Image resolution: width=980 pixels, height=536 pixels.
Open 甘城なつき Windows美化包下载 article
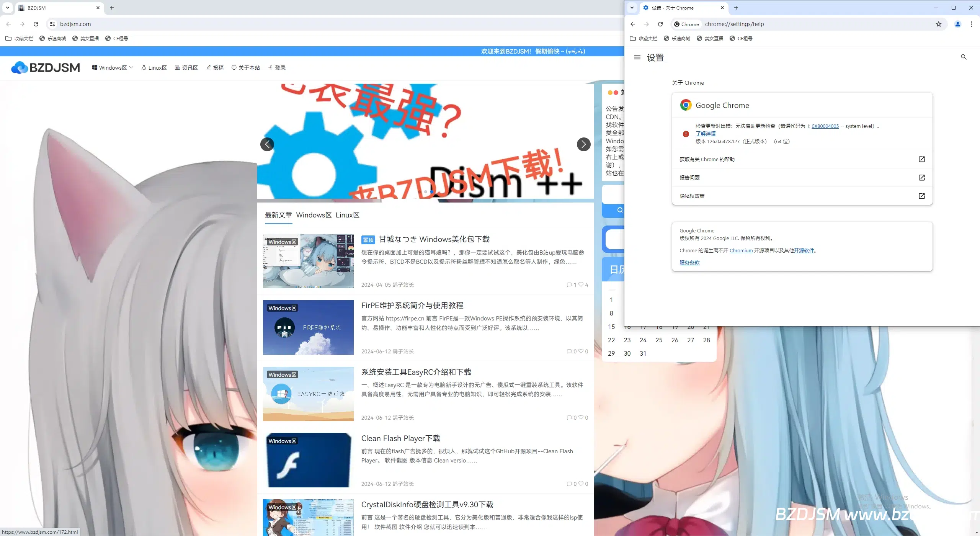tap(434, 239)
